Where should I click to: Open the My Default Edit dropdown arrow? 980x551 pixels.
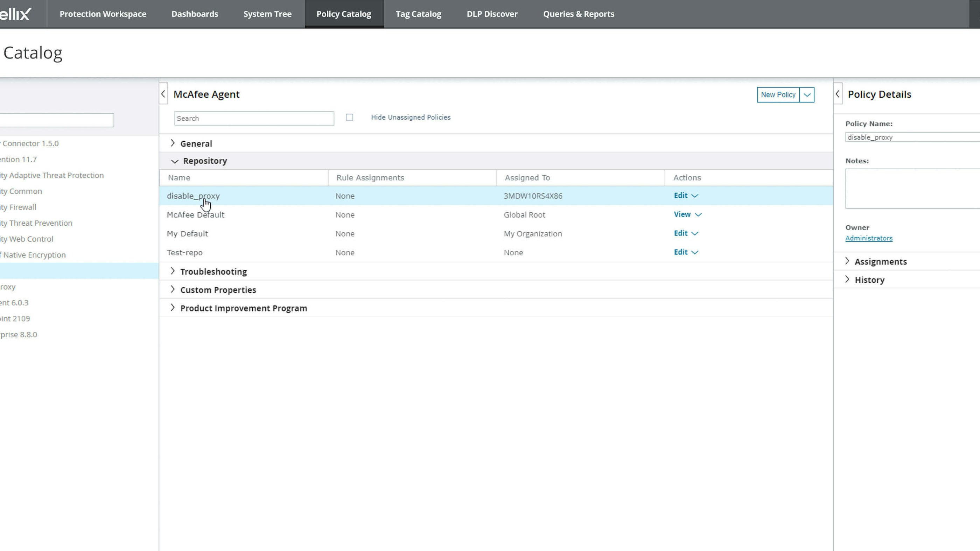695,233
